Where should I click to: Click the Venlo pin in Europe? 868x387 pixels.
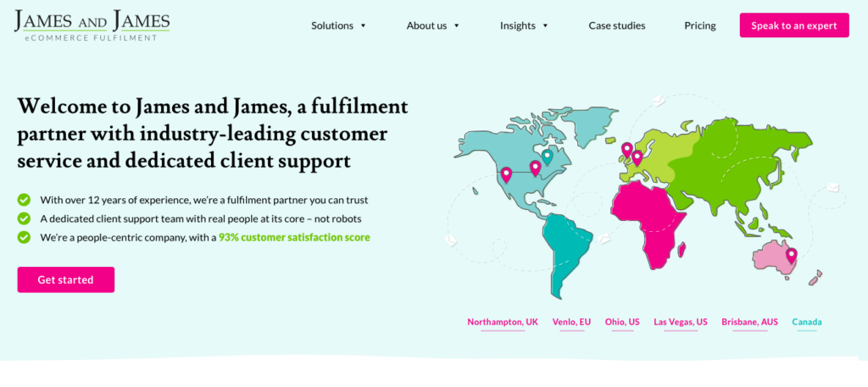(637, 157)
